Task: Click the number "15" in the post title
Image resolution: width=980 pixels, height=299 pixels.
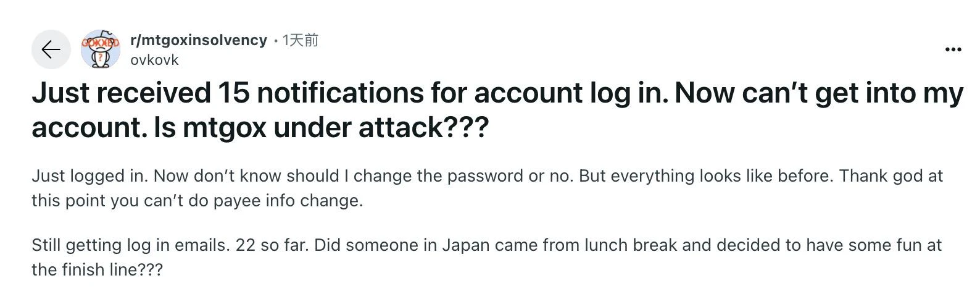Action: (233, 93)
